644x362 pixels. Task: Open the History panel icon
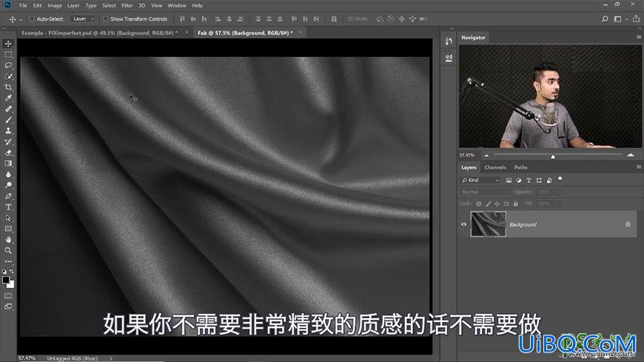(x=449, y=41)
